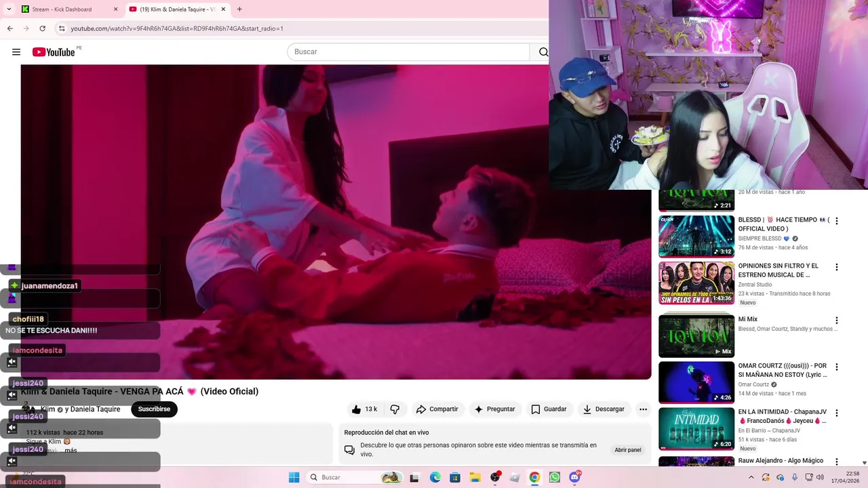The width and height of the screenshot is (868, 488).
Task: Launch Microsoft Edge from the taskbar
Action: (435, 477)
